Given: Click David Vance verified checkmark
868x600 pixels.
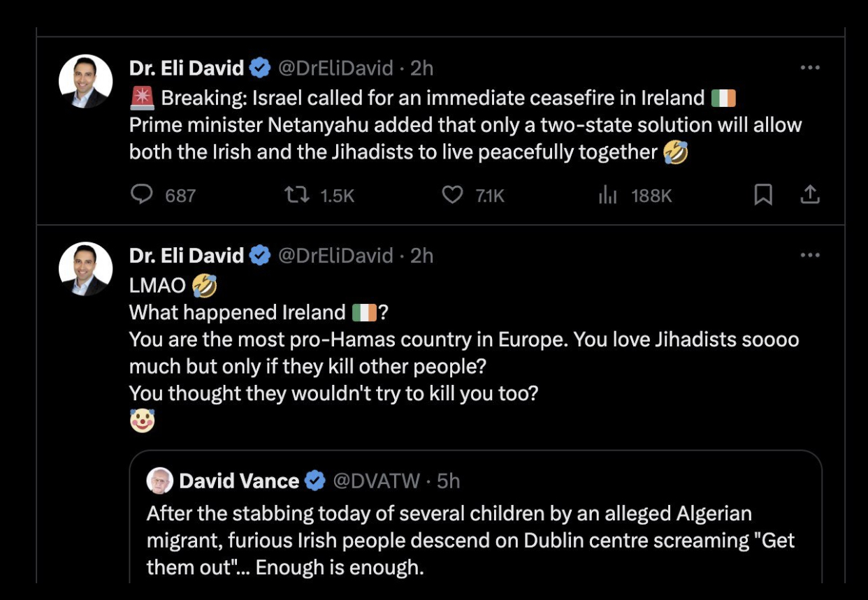Looking at the screenshot, I should pyautogui.click(x=315, y=481).
